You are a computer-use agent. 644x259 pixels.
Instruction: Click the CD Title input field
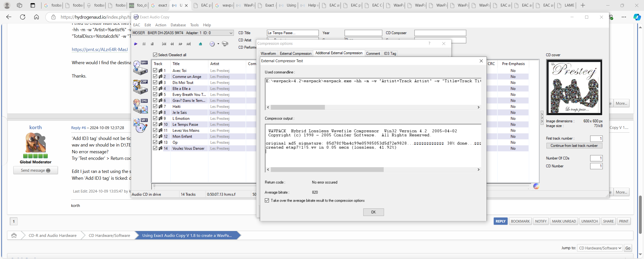click(293, 33)
